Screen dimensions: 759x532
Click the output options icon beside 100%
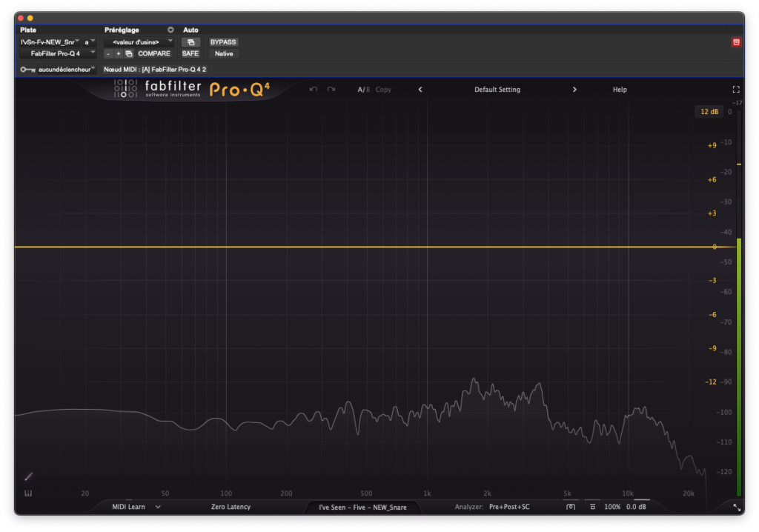coord(592,507)
